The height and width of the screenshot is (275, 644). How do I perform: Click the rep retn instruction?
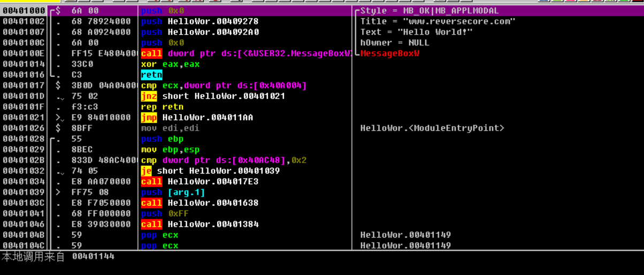tap(162, 107)
